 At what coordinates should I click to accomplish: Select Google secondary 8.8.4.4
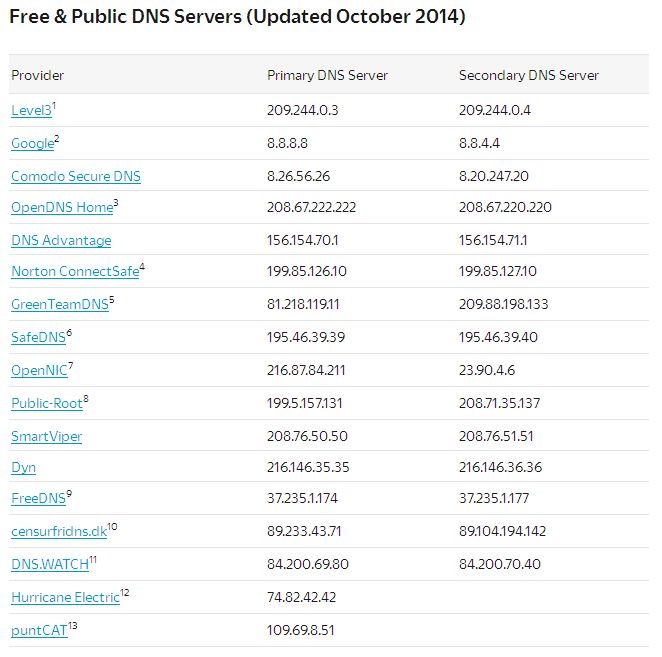pos(479,143)
